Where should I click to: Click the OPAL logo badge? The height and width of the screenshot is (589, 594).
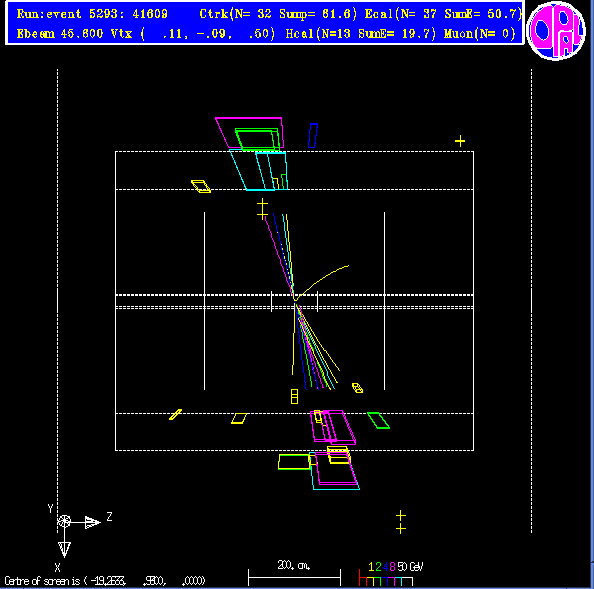pyautogui.click(x=556, y=30)
